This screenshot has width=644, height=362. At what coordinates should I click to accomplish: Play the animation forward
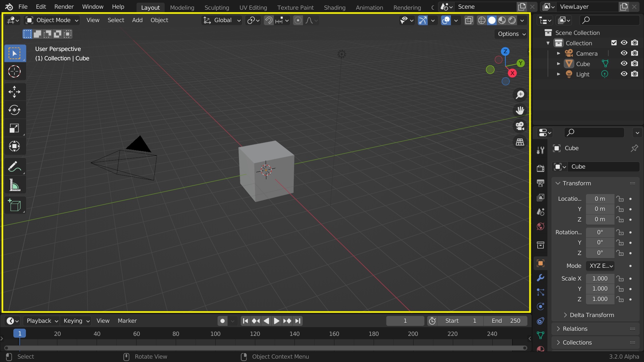(x=276, y=321)
